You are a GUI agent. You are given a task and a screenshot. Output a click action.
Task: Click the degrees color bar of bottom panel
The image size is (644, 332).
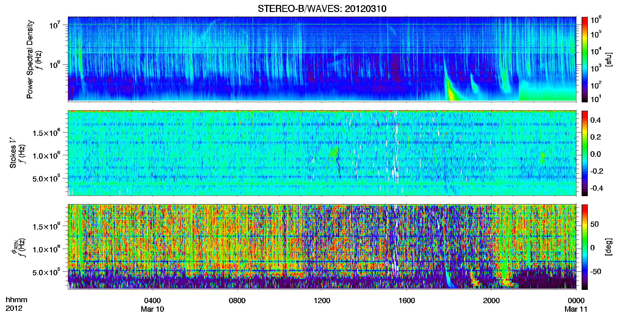click(x=585, y=247)
